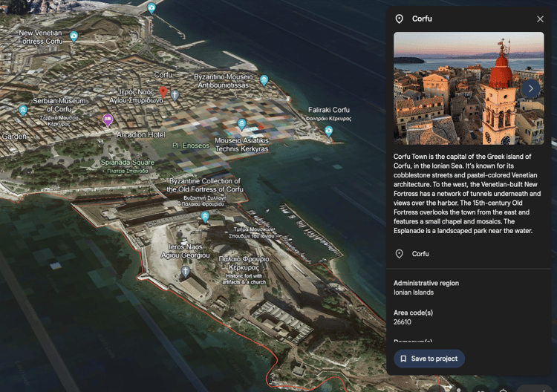557x392 pixels.
Task: Click the Παλαιό Φρούριο Κέρκυρας label
Action: click(x=244, y=263)
